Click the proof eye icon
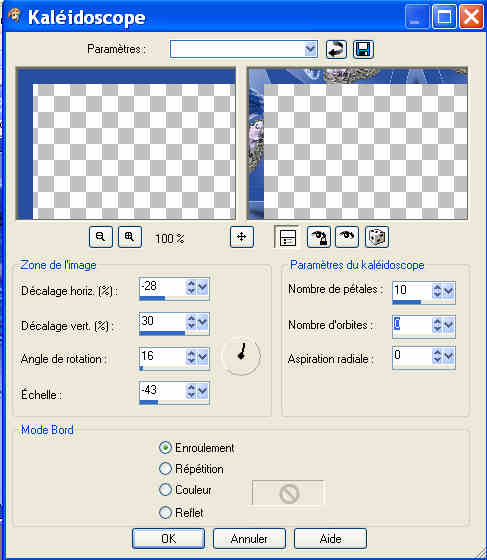The width and height of the screenshot is (487, 560). coord(347,236)
